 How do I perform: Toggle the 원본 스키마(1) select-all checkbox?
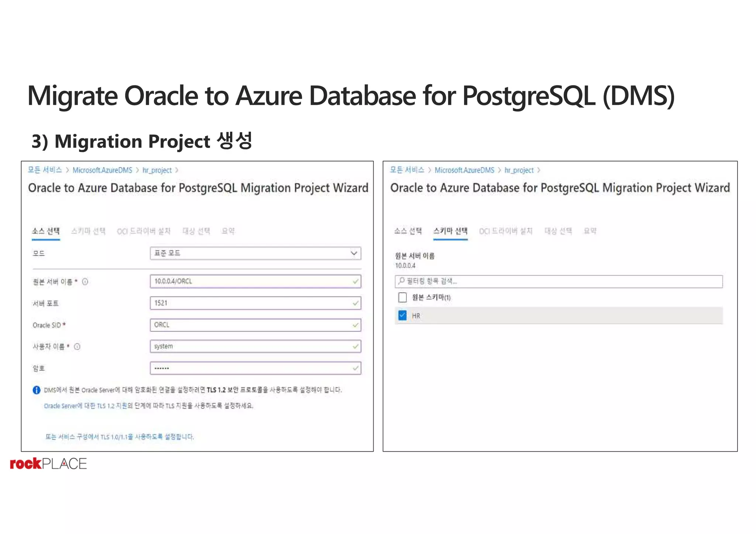click(x=402, y=297)
